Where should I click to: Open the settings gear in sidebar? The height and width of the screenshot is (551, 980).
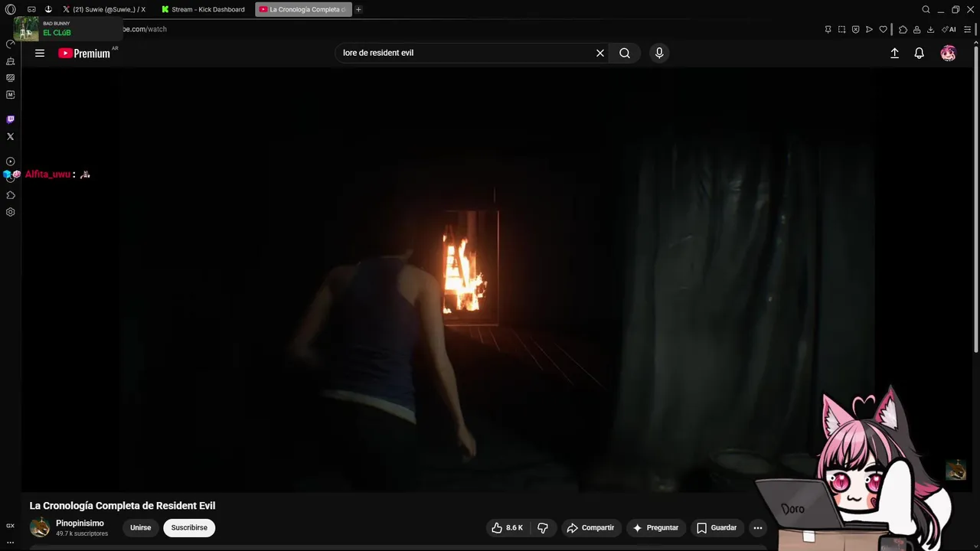click(10, 212)
